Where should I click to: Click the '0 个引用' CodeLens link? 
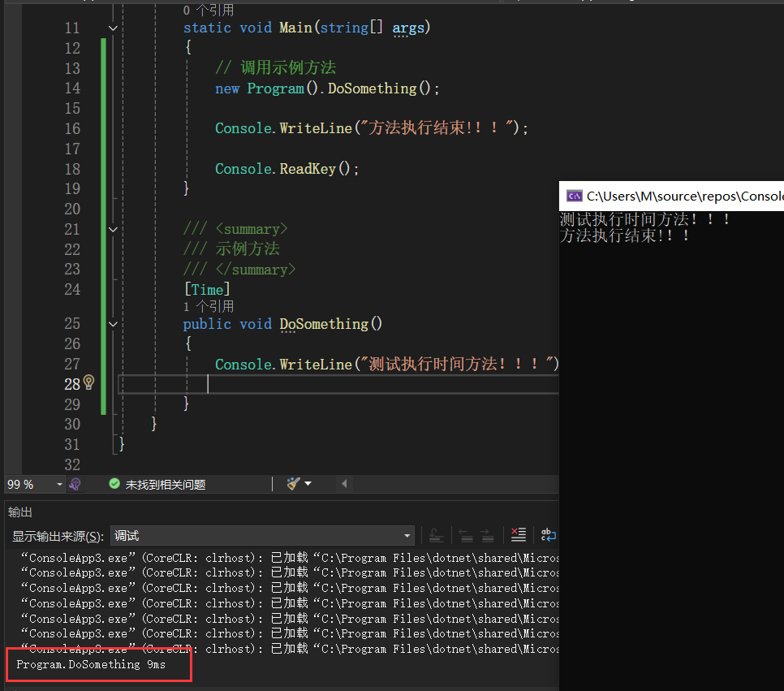pos(209,11)
